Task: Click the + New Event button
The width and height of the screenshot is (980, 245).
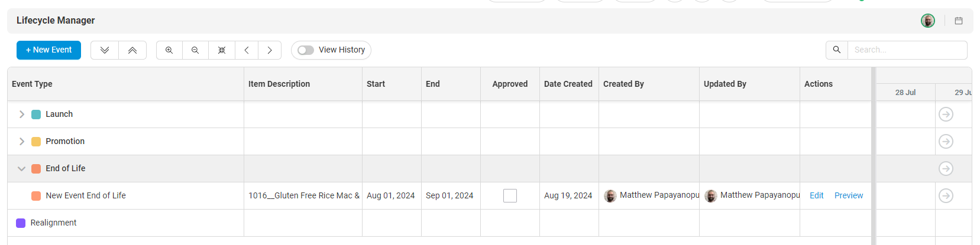Action: coord(48,50)
